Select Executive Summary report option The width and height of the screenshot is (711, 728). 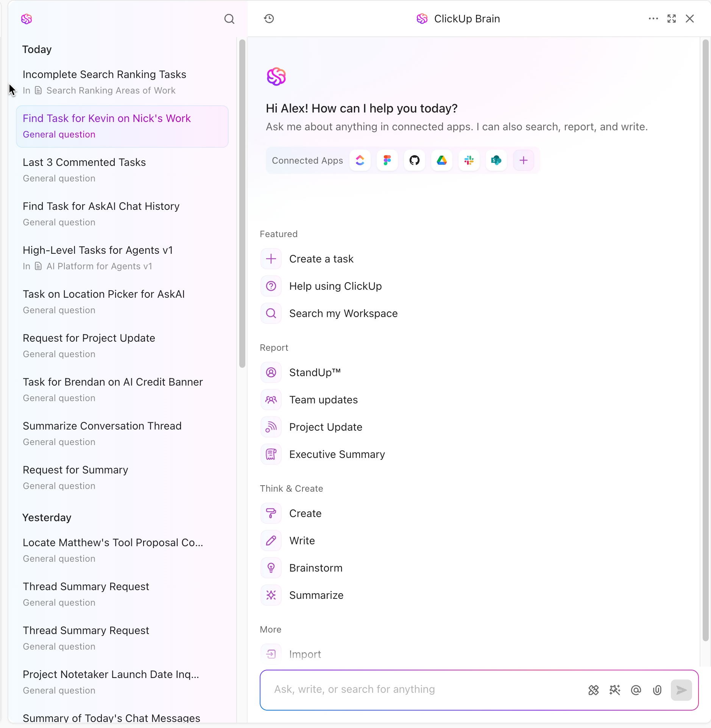click(x=337, y=454)
